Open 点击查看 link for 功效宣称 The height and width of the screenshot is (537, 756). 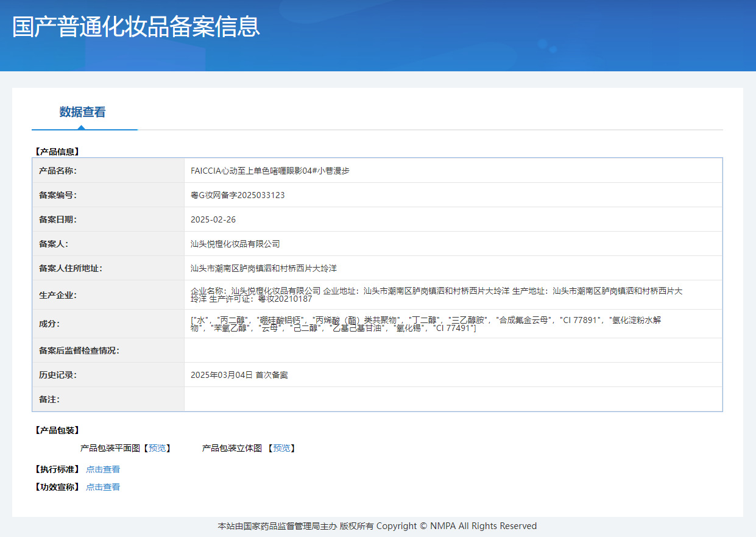pos(103,487)
